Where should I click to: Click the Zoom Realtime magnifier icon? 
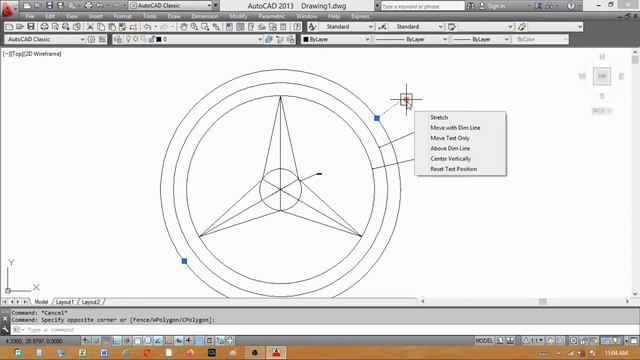194,27
